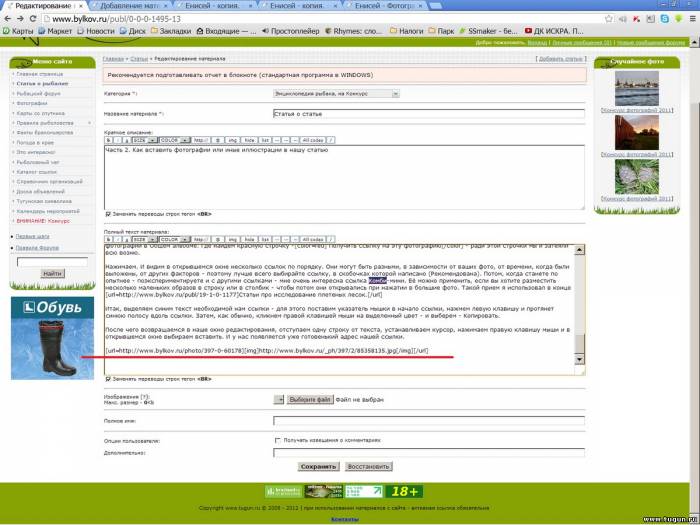
Task: Open the Входящие mail bookmark
Action: pos(227,31)
